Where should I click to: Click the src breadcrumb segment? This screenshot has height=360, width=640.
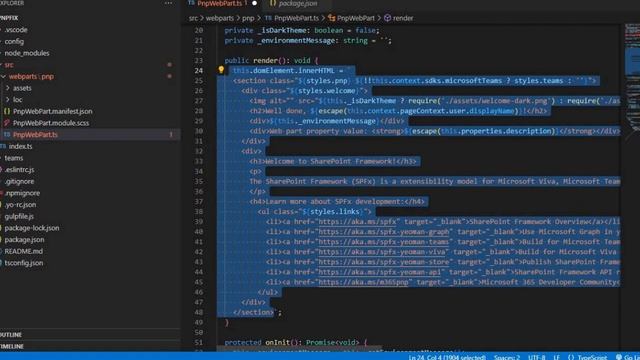click(x=193, y=18)
